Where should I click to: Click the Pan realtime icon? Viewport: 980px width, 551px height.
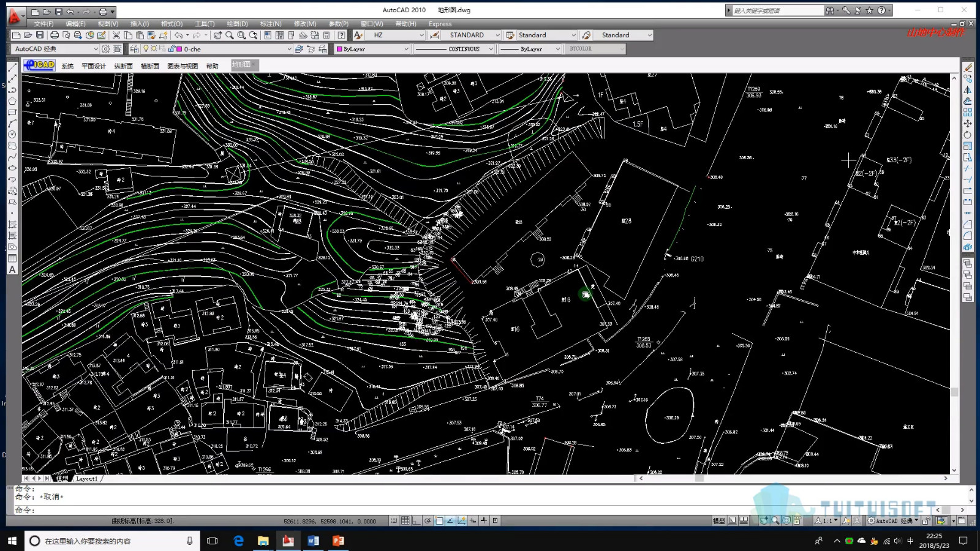217,36
